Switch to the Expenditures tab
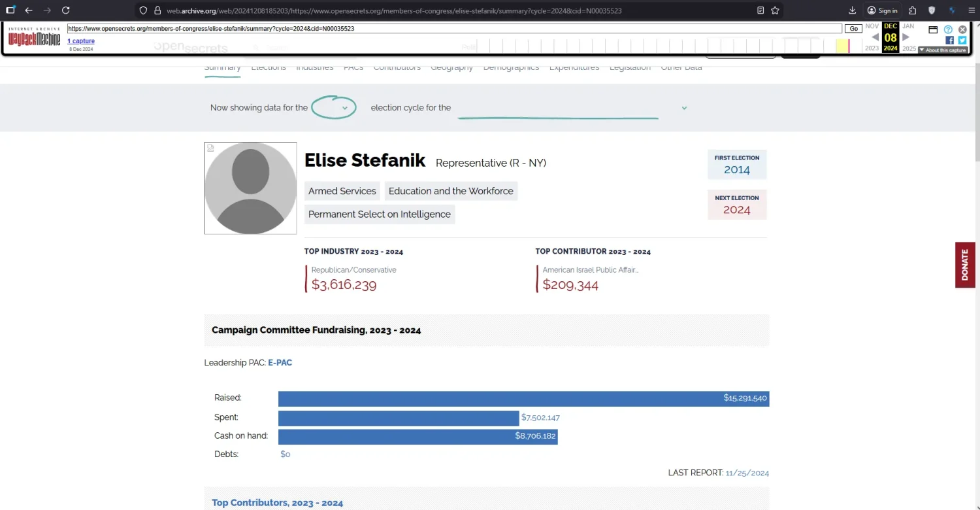 pos(574,67)
